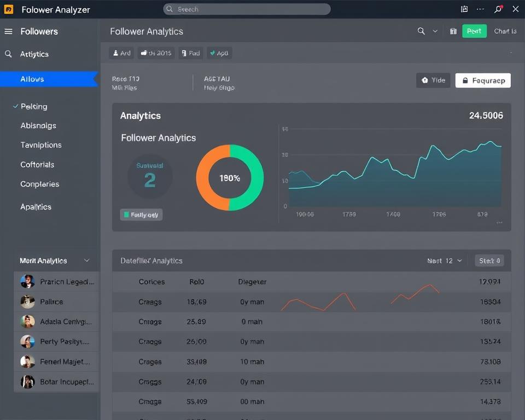
Task: Open Pallrce's avatar thumbnail
Action: click(27, 301)
